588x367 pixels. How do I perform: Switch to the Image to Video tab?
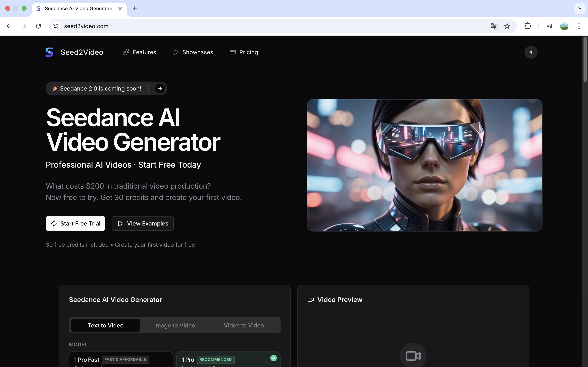tap(175, 325)
